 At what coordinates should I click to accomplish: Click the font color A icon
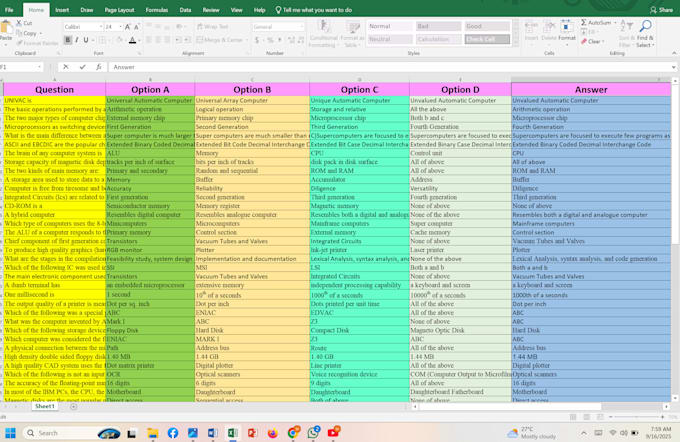[x=132, y=40]
